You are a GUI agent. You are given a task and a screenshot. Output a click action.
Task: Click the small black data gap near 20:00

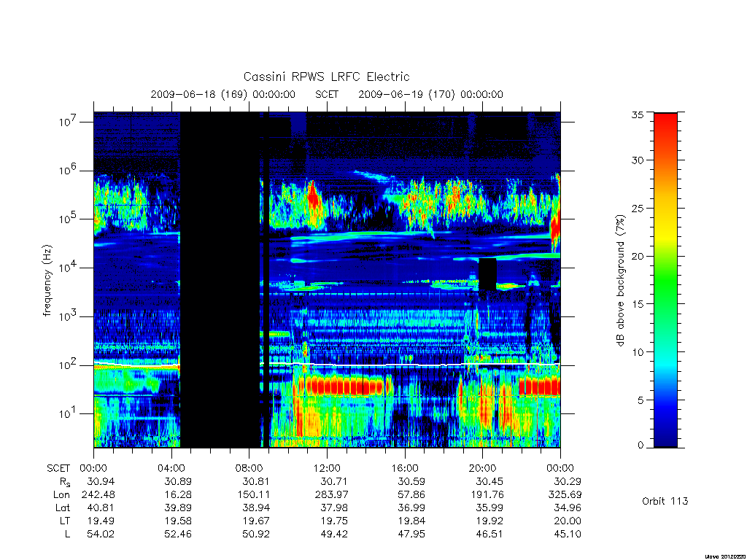[487, 274]
